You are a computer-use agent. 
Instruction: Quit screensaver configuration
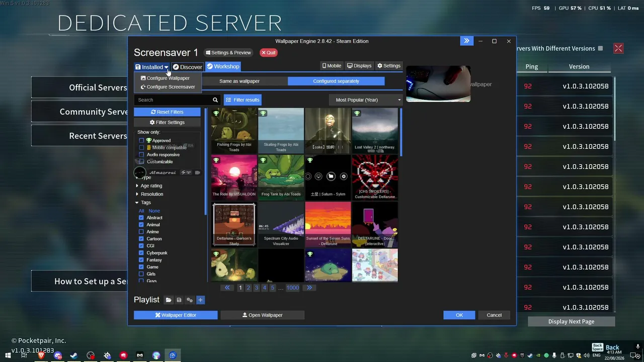268,53
